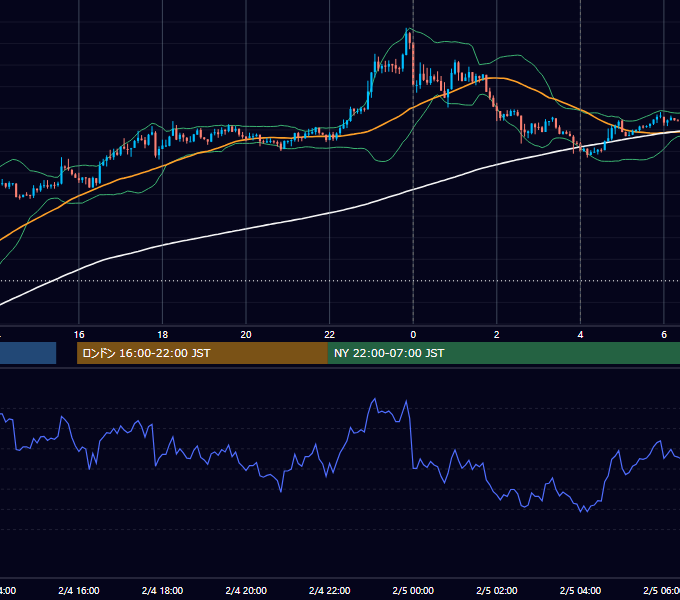Click the 2/5 02:00 date label
This screenshot has height=600, width=680.
click(x=497, y=590)
